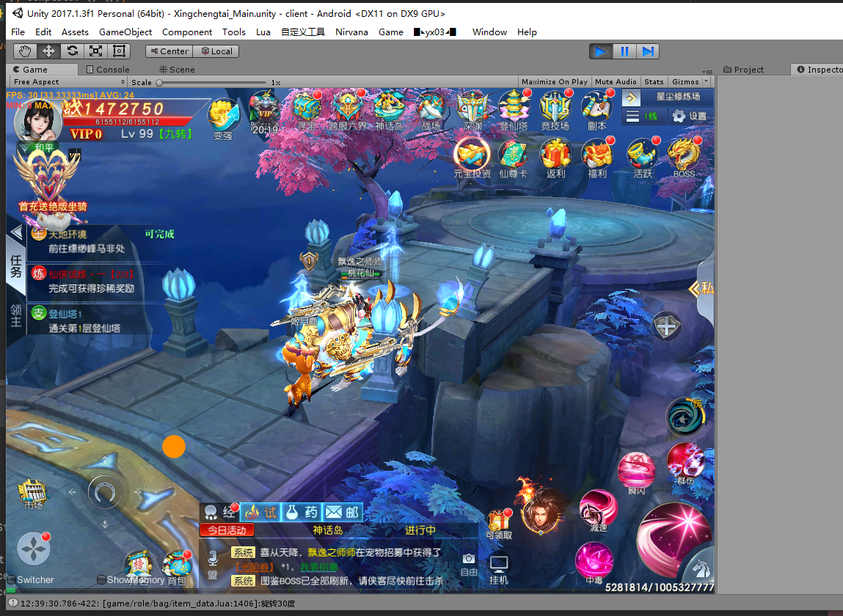Image resolution: width=843 pixels, height=616 pixels.
Task: Open the 邮 mail envelope icon
Action: click(343, 512)
